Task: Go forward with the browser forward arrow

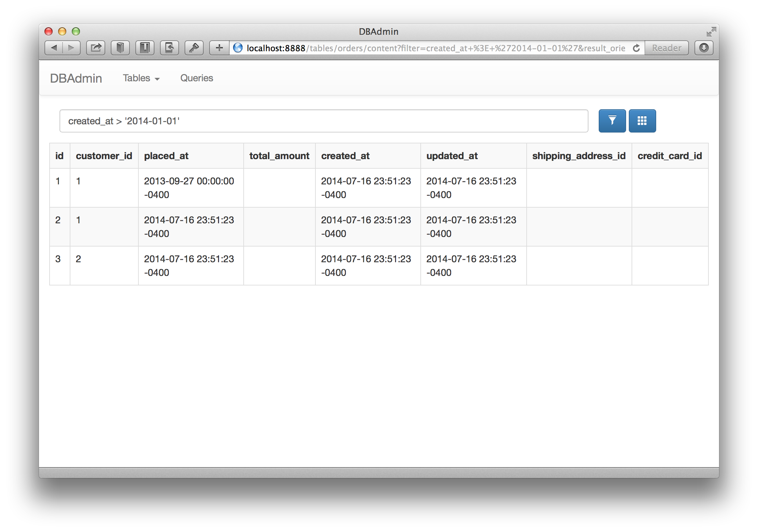Action: click(x=71, y=48)
